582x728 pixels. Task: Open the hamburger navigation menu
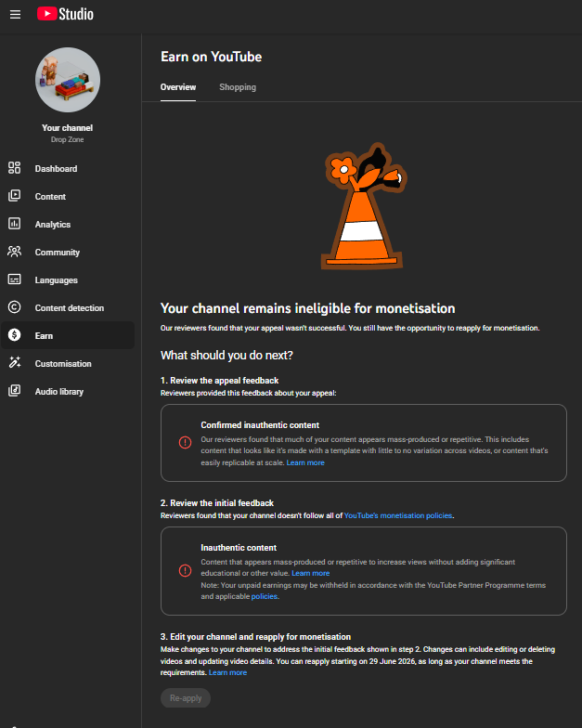(15, 15)
